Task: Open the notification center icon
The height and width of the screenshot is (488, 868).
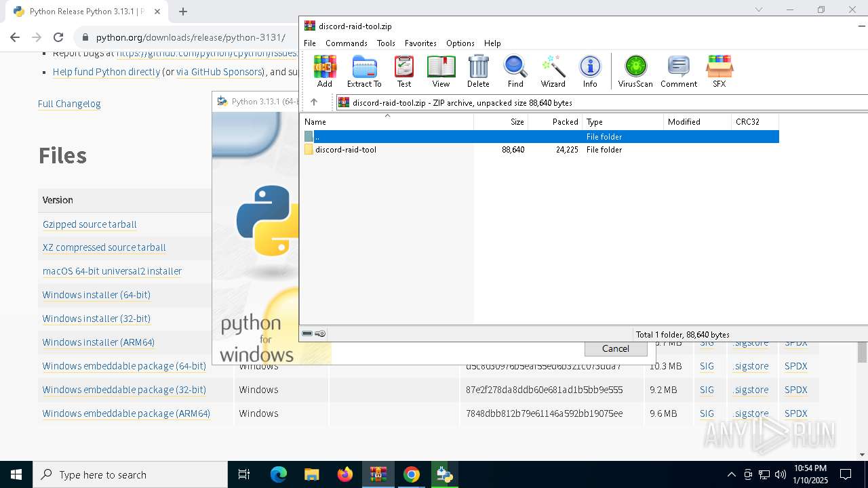Action: (846, 474)
